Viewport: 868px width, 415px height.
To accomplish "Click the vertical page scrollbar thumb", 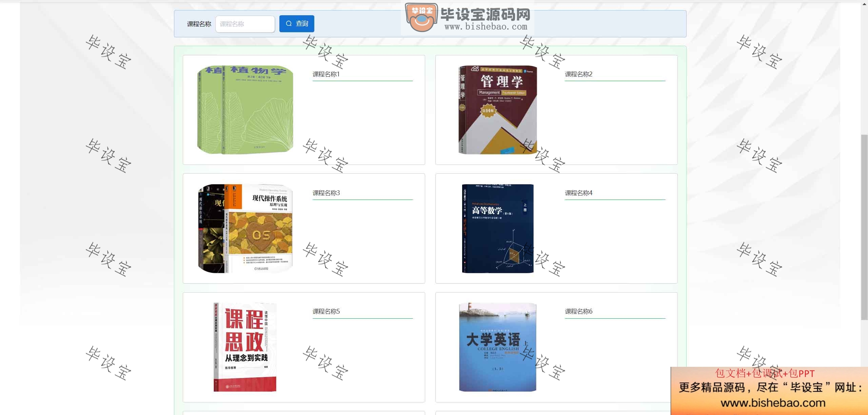I will point(864,227).
